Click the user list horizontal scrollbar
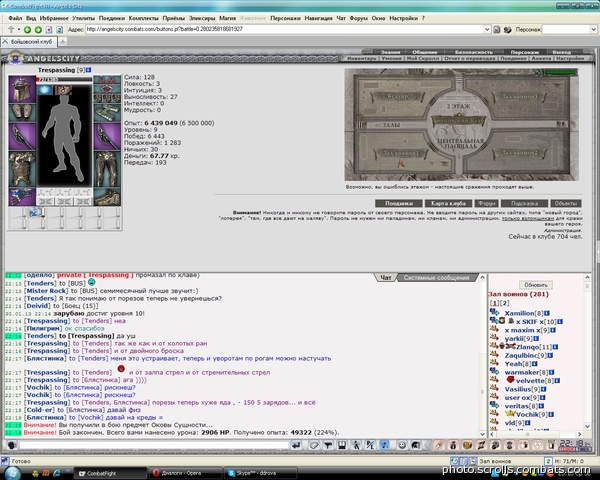Screen dimensions: 600x480 536,434
